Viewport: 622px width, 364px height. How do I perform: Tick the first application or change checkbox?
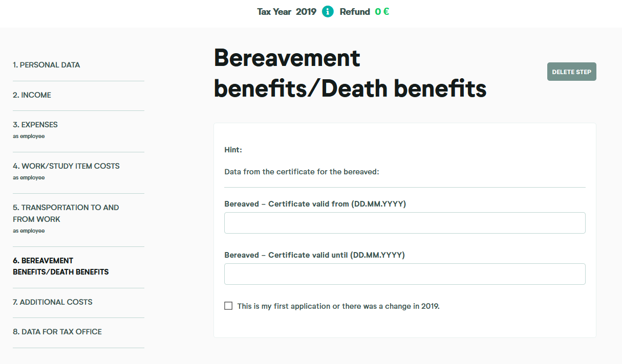tap(228, 306)
